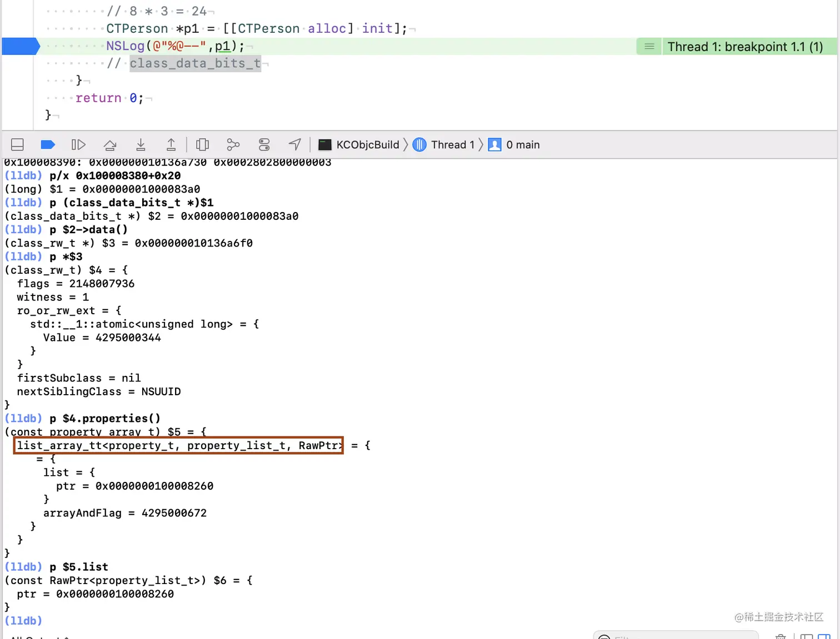Toggle the blue breakpoint marker in the gutter

(x=21, y=46)
